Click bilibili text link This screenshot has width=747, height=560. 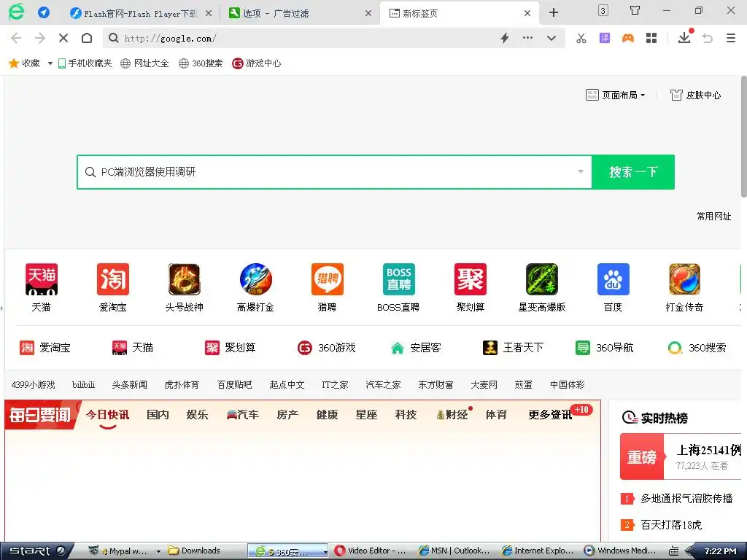coord(83,385)
